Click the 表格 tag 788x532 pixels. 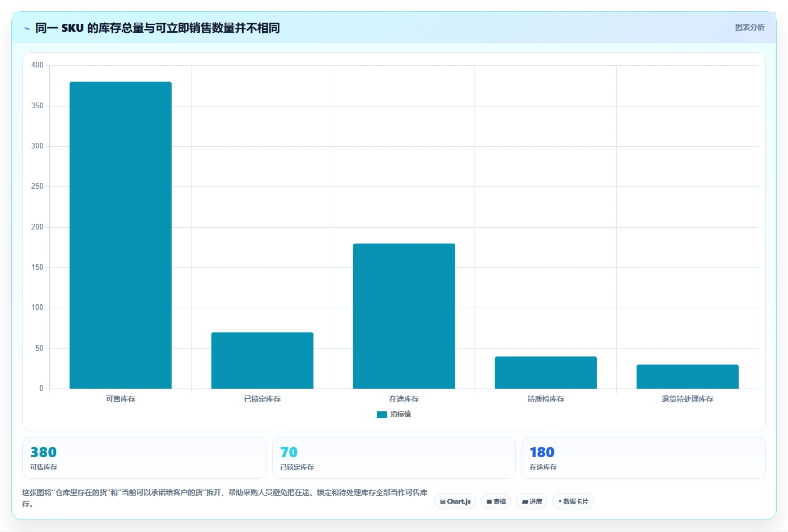pyautogui.click(x=496, y=501)
